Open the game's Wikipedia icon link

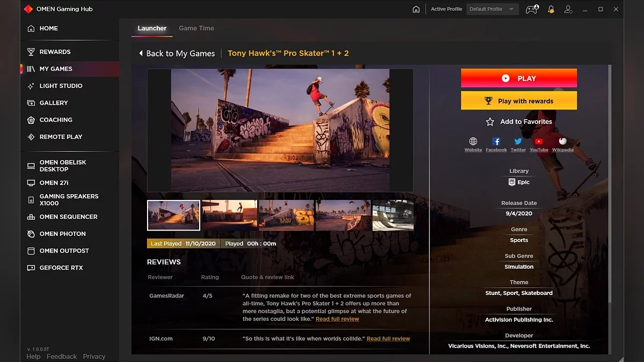pos(562,142)
